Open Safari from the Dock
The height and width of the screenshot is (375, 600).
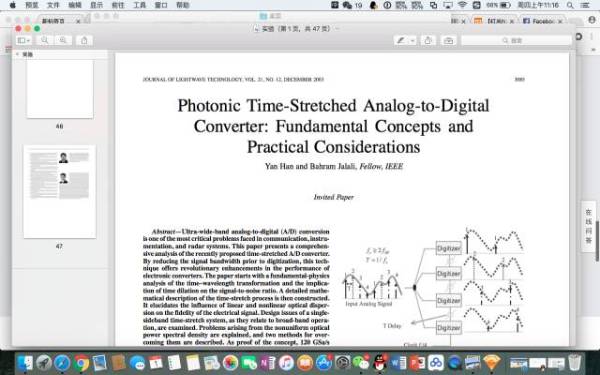pos(62,362)
